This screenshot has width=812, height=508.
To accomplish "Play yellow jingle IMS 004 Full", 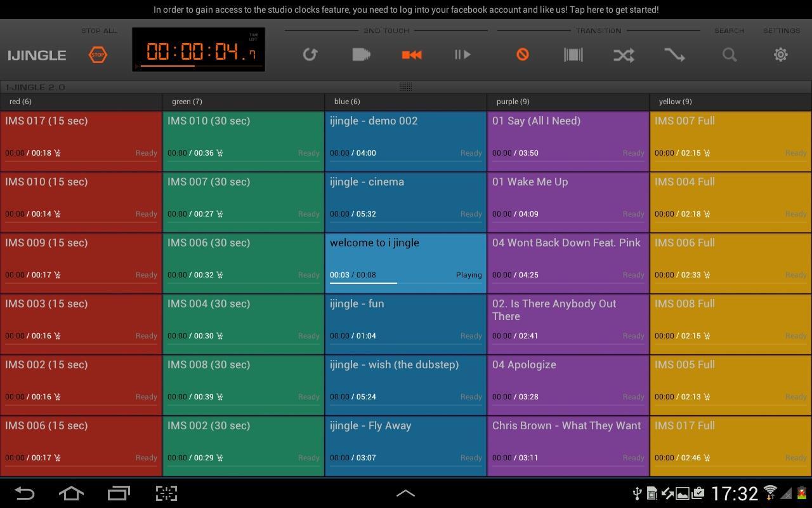I will (731, 202).
